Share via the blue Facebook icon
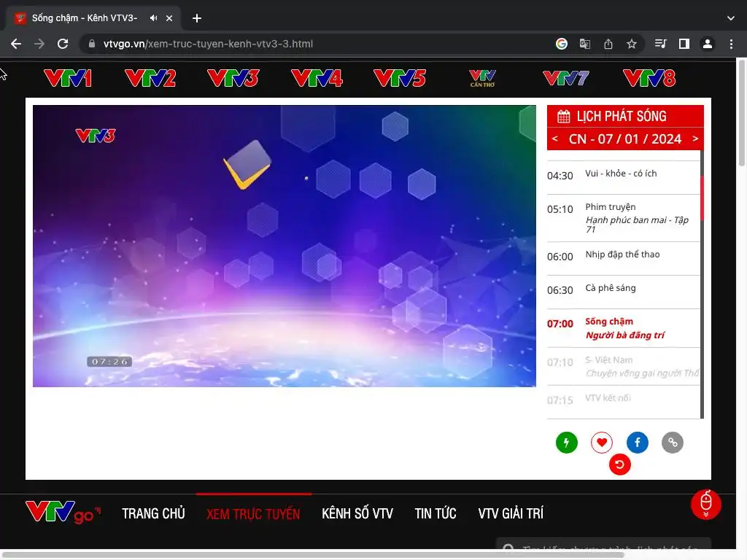This screenshot has height=560, width=747. [x=638, y=443]
